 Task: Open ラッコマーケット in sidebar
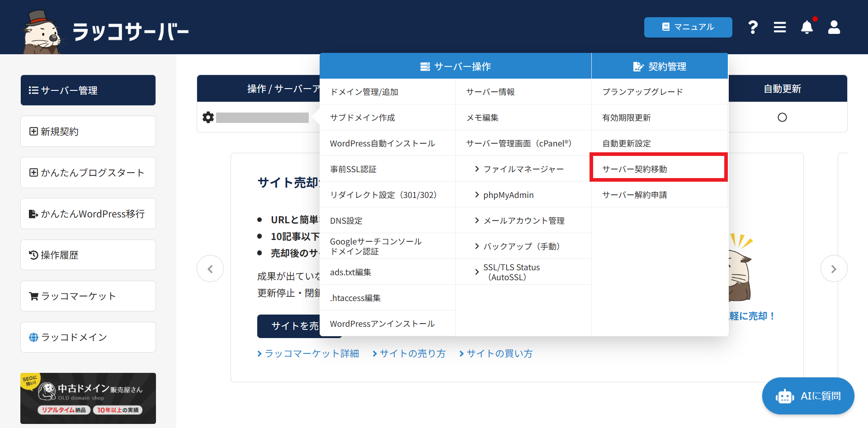tap(88, 296)
